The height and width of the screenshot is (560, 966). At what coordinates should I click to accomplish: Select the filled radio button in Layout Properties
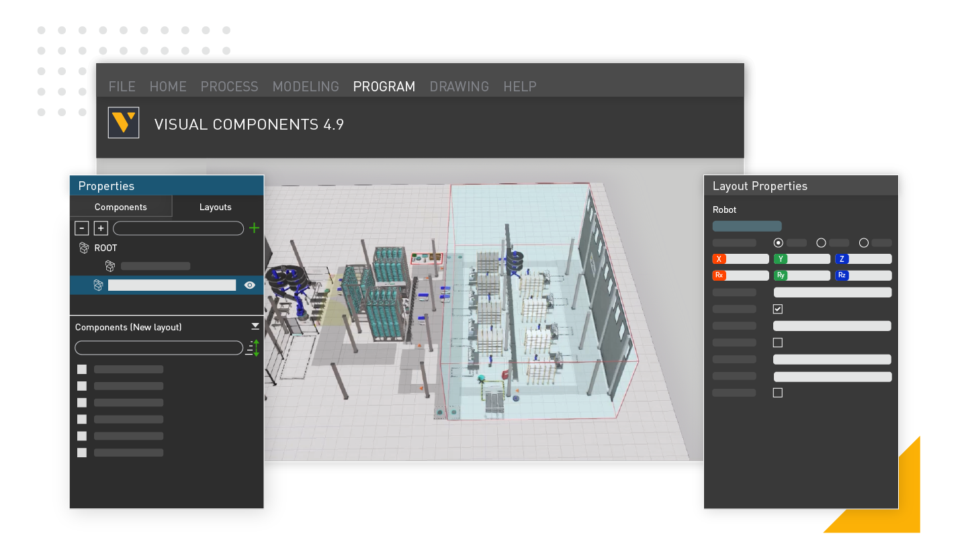[x=779, y=242]
